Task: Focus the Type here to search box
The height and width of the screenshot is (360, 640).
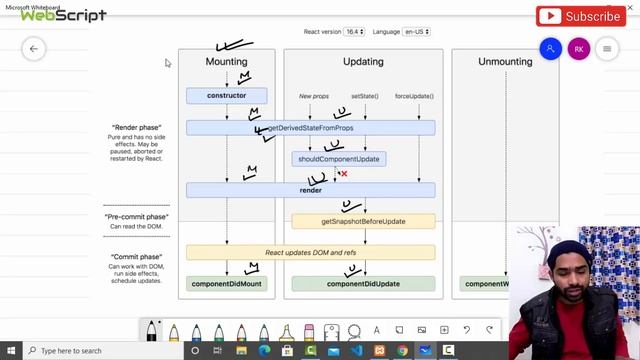Action: pyautogui.click(x=103, y=351)
